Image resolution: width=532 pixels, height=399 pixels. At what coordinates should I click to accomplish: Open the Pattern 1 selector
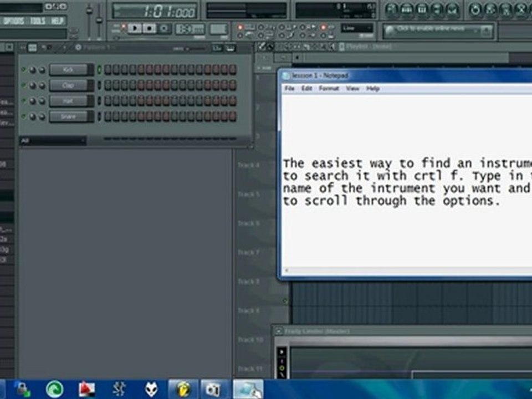99,48
